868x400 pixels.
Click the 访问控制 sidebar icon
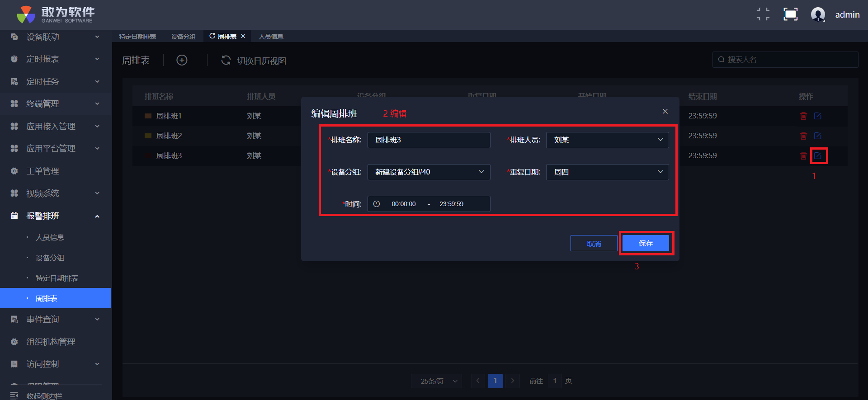click(14, 364)
